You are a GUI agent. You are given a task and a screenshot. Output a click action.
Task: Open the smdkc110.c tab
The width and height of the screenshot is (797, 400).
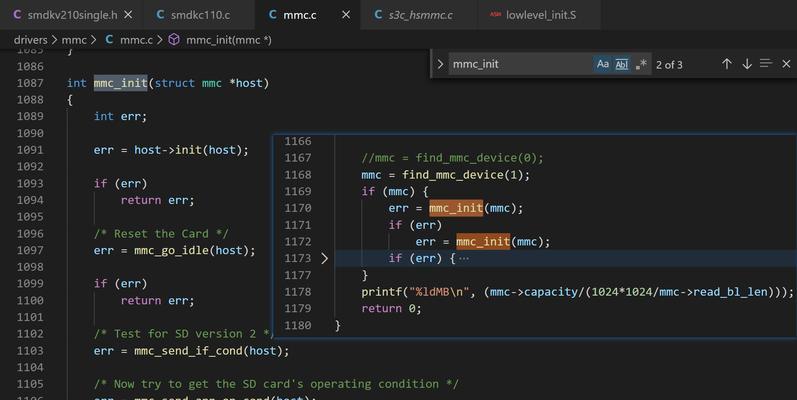coord(200,15)
